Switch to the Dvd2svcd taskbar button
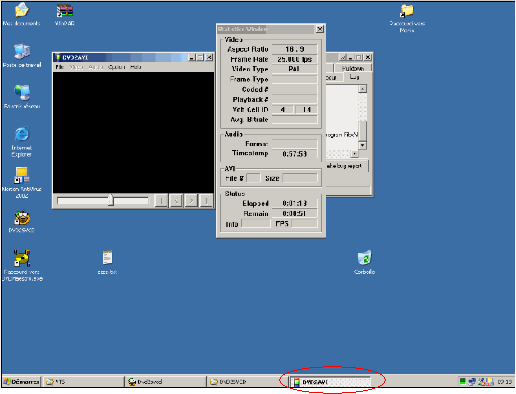This screenshot has width=516, height=394. click(x=165, y=382)
